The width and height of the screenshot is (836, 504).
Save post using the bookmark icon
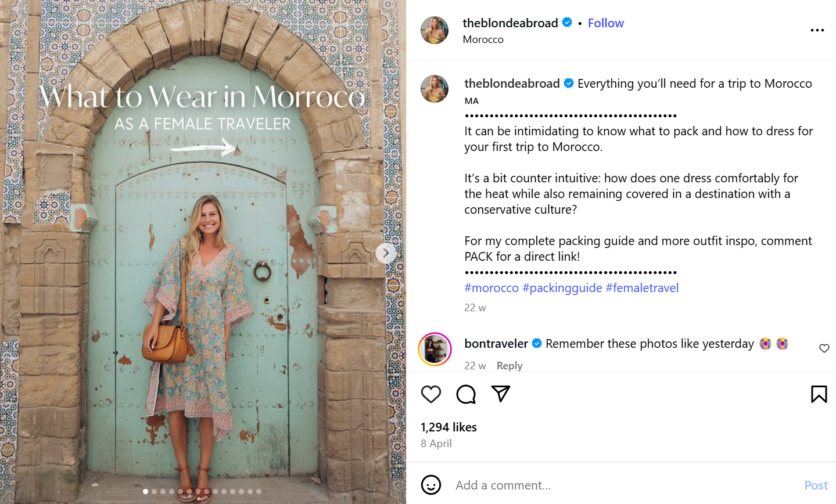click(x=819, y=394)
